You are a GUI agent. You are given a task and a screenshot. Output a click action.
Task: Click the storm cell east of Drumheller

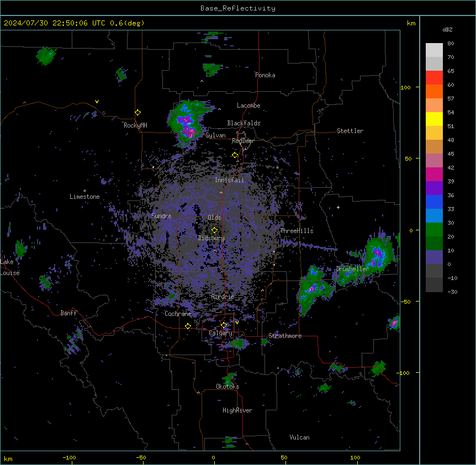(x=377, y=255)
